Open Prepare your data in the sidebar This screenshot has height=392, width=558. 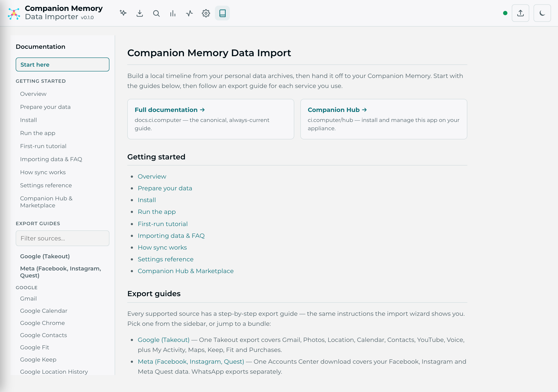pyautogui.click(x=45, y=107)
